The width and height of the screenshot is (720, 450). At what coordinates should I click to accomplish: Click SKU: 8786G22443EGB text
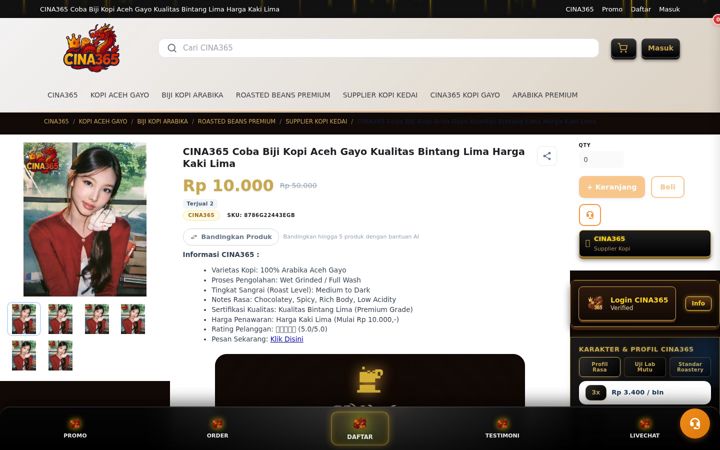click(x=261, y=215)
